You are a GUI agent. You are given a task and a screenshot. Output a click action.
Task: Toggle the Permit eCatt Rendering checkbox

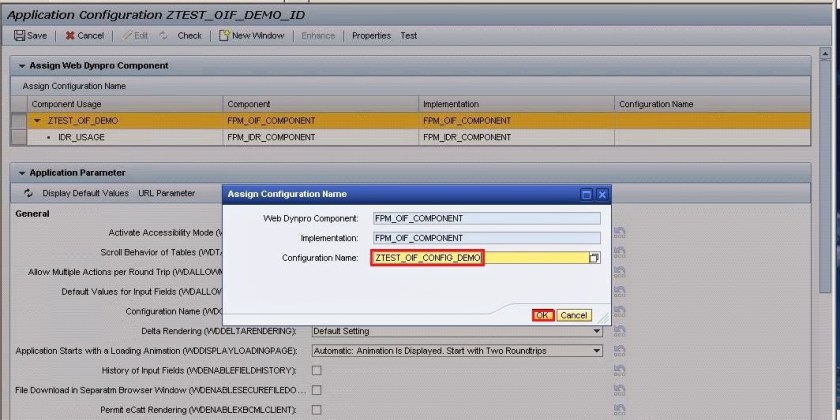click(317, 410)
